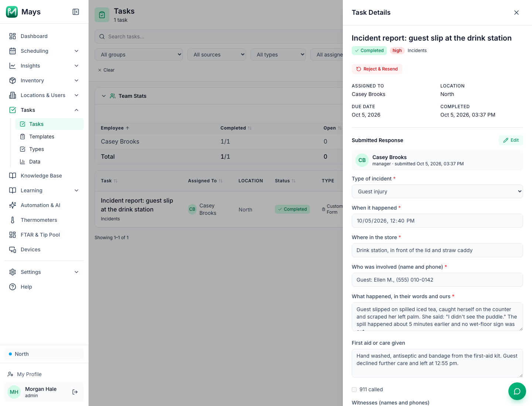
Task: Sort by the Completed column
Action: (236, 128)
